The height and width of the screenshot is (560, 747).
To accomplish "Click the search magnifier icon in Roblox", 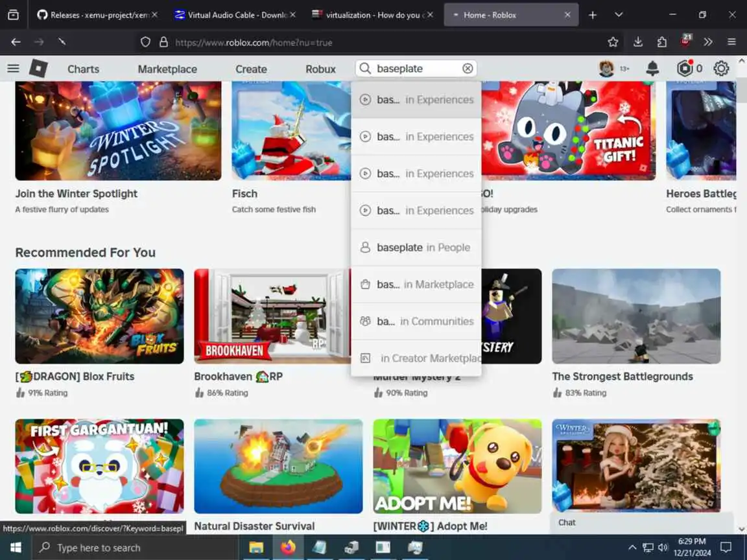I will (x=365, y=69).
